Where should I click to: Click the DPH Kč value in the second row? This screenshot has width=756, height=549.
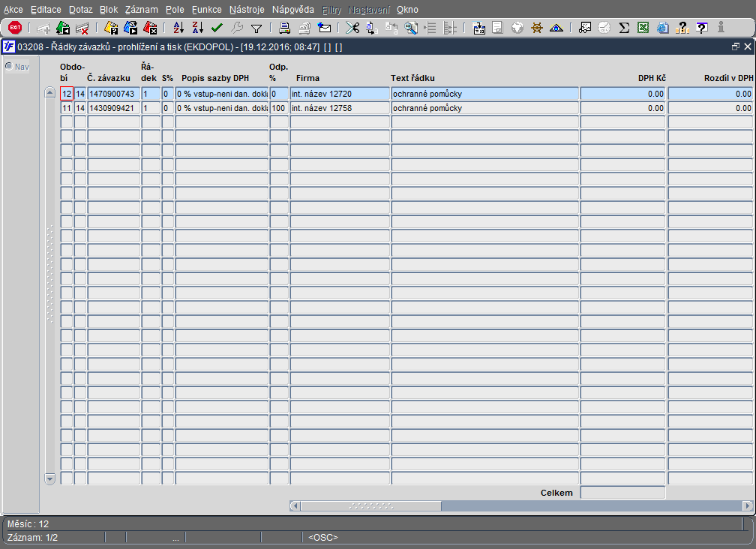coord(623,108)
